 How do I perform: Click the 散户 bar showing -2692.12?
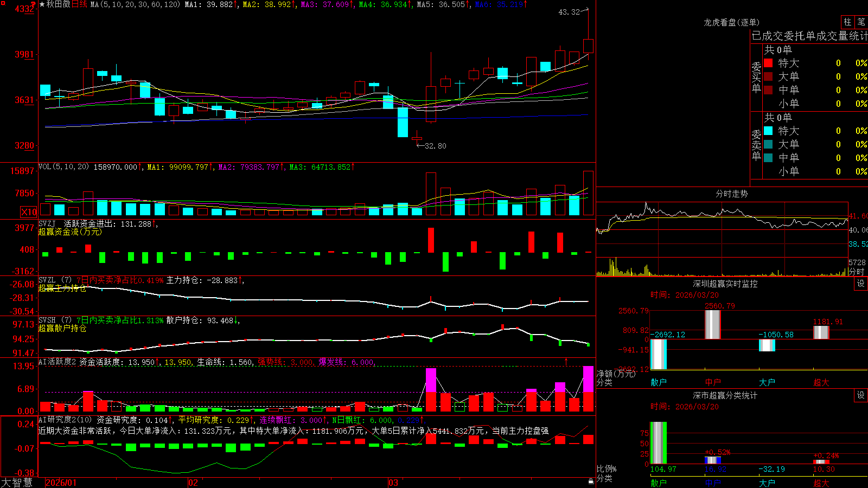coord(659,354)
